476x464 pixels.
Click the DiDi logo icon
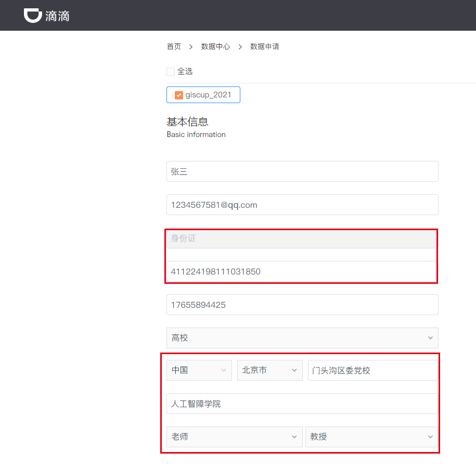click(x=33, y=16)
